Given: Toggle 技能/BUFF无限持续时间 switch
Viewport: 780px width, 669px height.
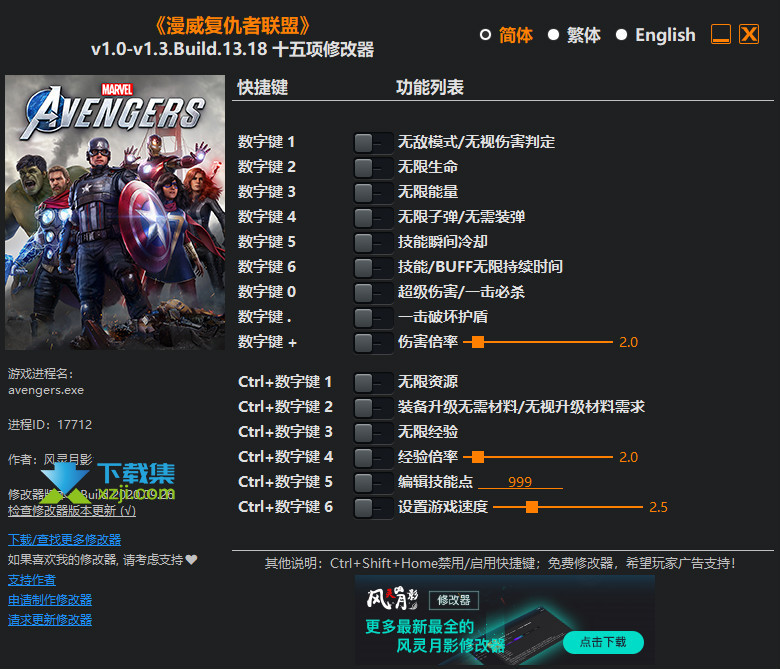Looking at the screenshot, I should pos(373,268).
